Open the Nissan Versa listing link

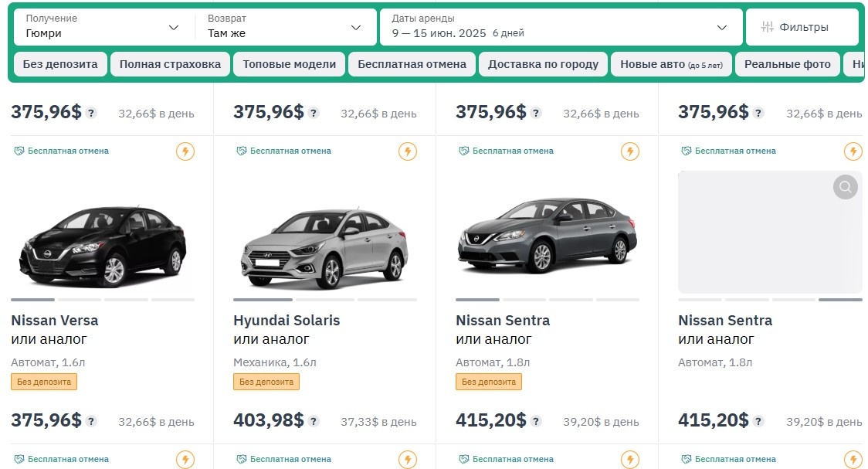click(53, 320)
